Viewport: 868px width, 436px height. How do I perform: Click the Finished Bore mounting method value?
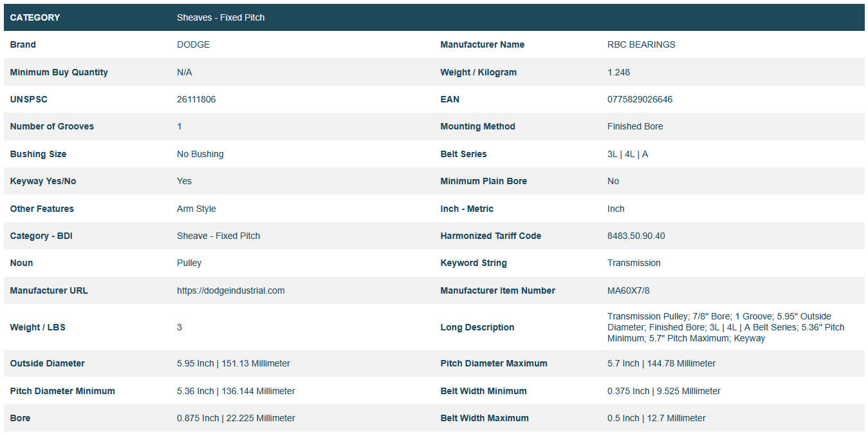click(x=635, y=126)
